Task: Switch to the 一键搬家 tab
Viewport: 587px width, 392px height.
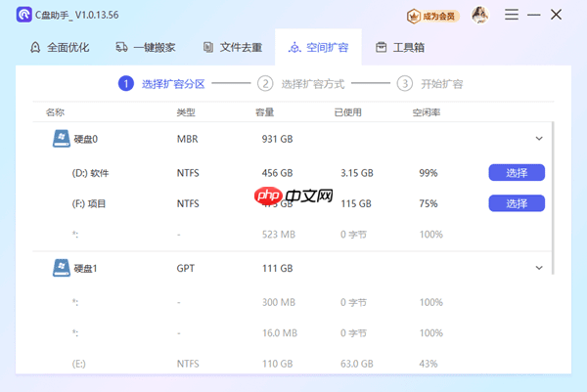Action: (x=146, y=48)
